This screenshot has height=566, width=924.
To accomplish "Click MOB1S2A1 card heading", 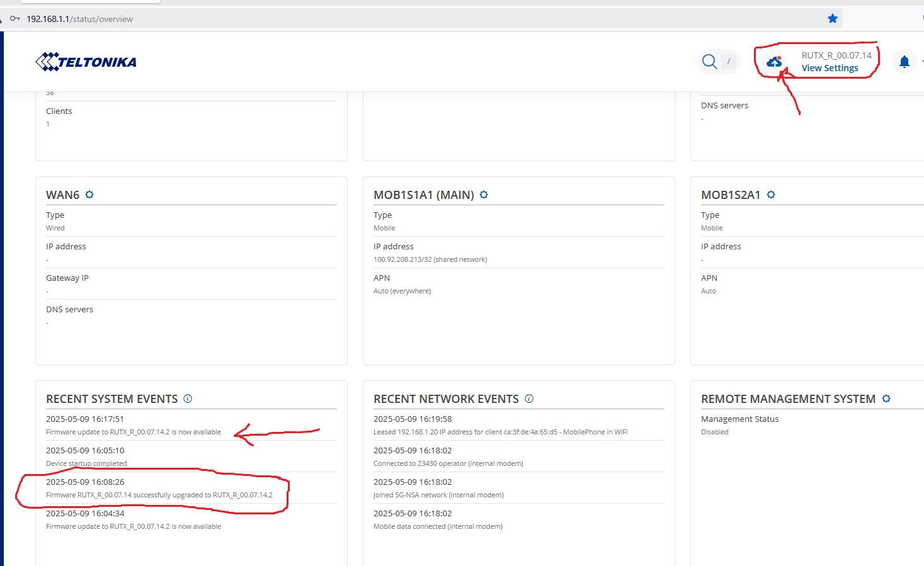I will click(x=731, y=195).
